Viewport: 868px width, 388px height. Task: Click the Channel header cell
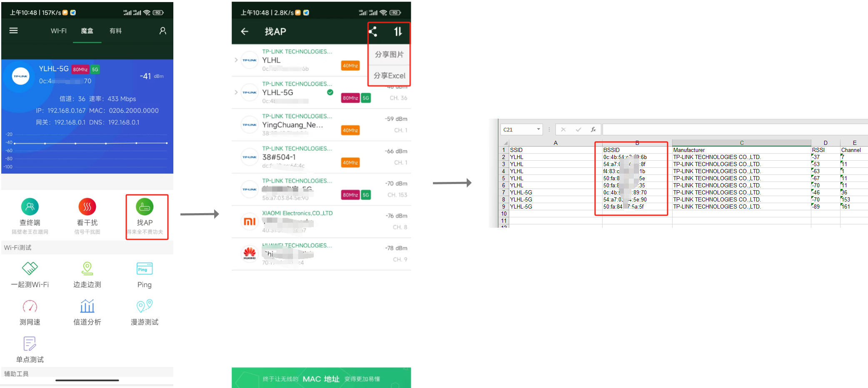854,150
